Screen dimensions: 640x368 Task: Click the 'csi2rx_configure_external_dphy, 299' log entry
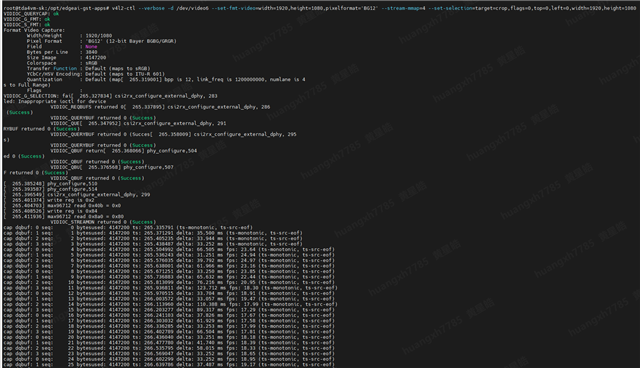(x=98, y=195)
